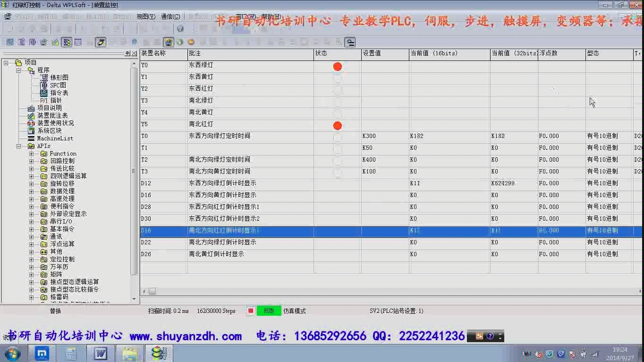Open 装置批注表 in the project tree
This screenshot has width=644, height=362.
coord(52,115)
